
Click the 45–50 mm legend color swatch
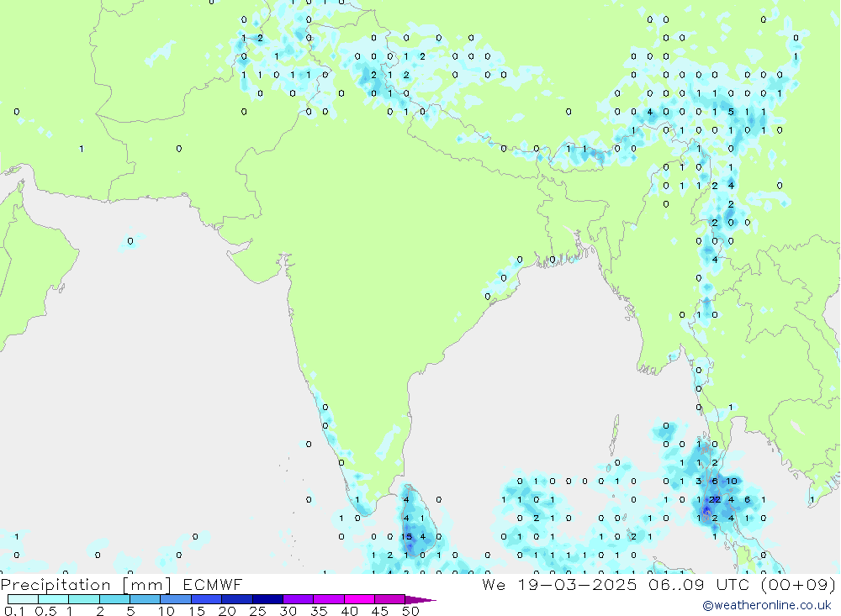[x=389, y=599]
